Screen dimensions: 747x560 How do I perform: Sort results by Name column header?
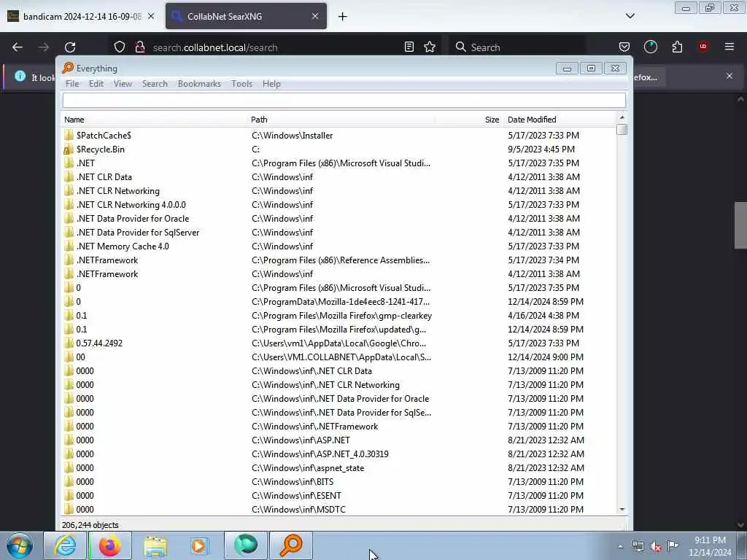coord(155,120)
